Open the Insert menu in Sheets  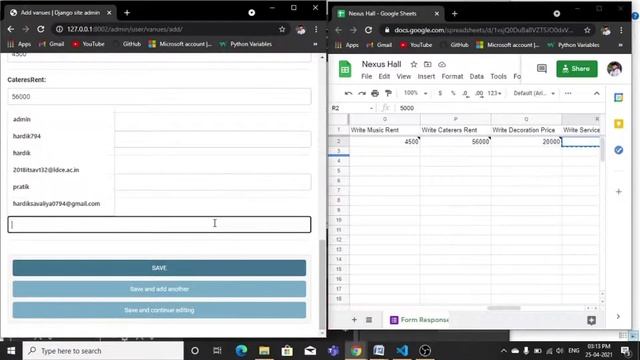(426, 76)
